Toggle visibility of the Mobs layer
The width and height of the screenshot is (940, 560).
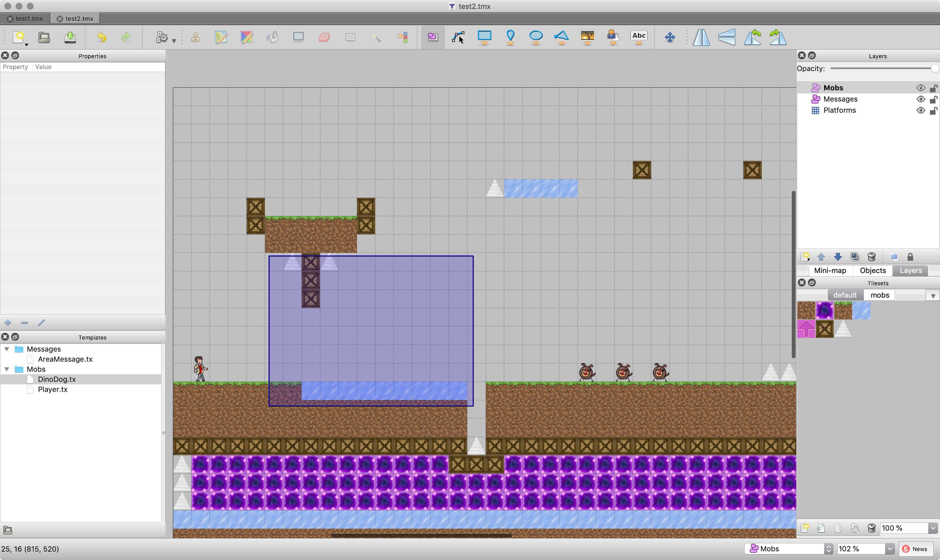click(x=921, y=88)
